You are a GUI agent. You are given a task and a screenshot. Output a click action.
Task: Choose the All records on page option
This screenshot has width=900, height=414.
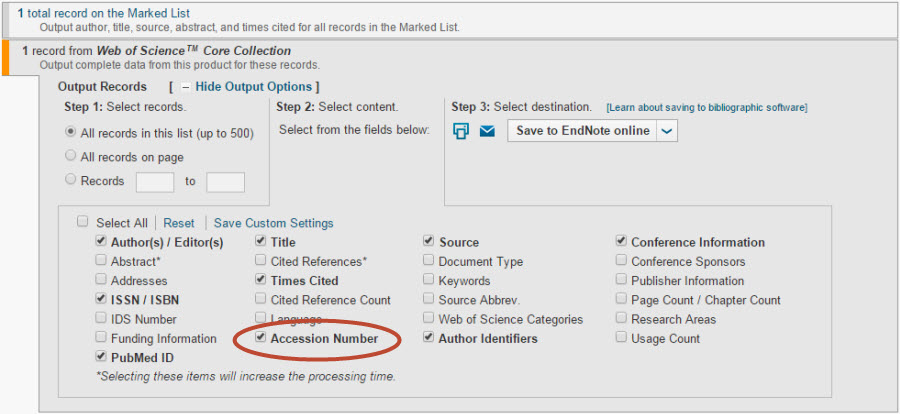click(70, 156)
